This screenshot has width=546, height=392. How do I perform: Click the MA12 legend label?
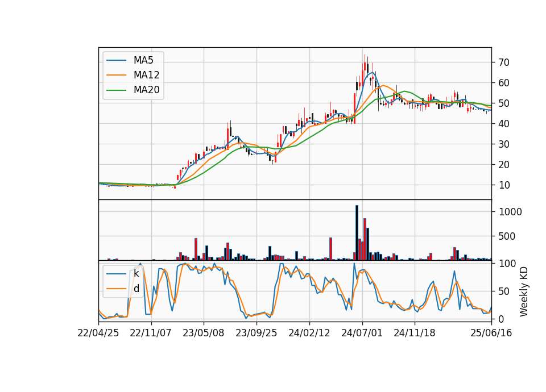(x=146, y=75)
